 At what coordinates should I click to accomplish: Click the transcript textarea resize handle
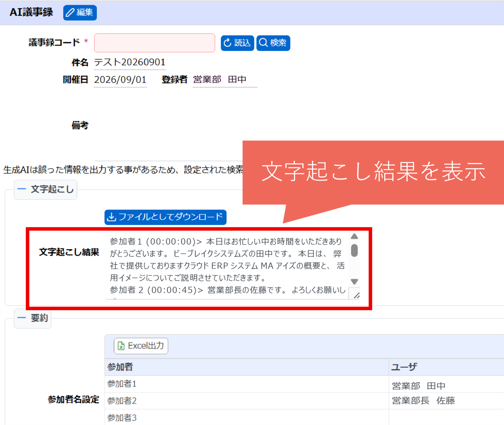click(x=357, y=295)
